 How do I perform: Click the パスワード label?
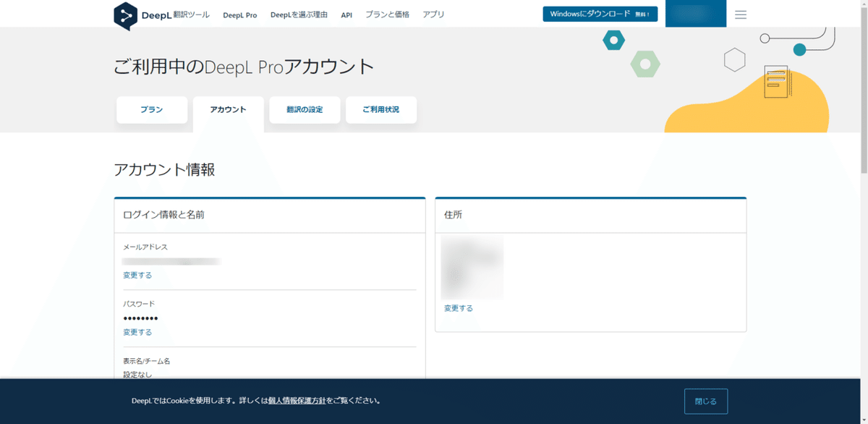139,304
